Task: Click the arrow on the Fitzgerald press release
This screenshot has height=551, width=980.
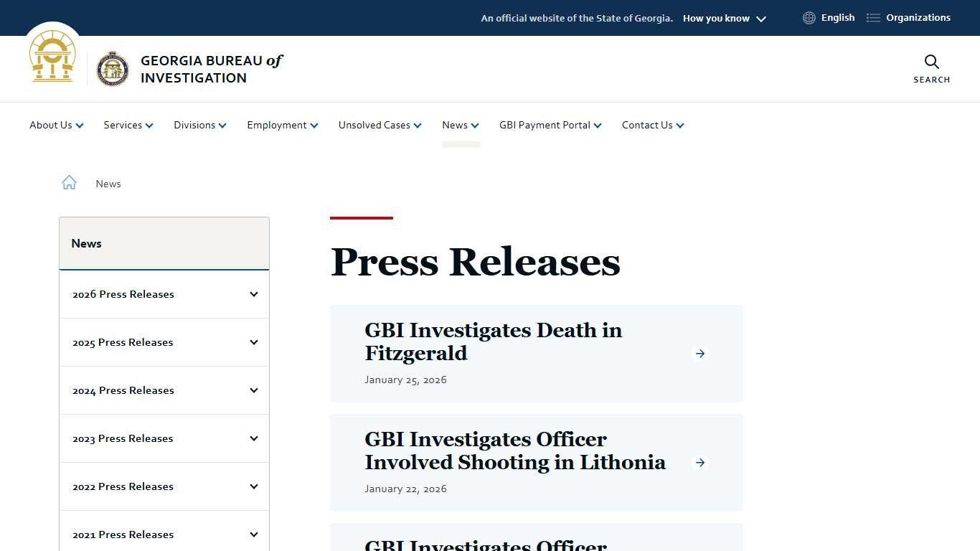Action: [x=699, y=353]
